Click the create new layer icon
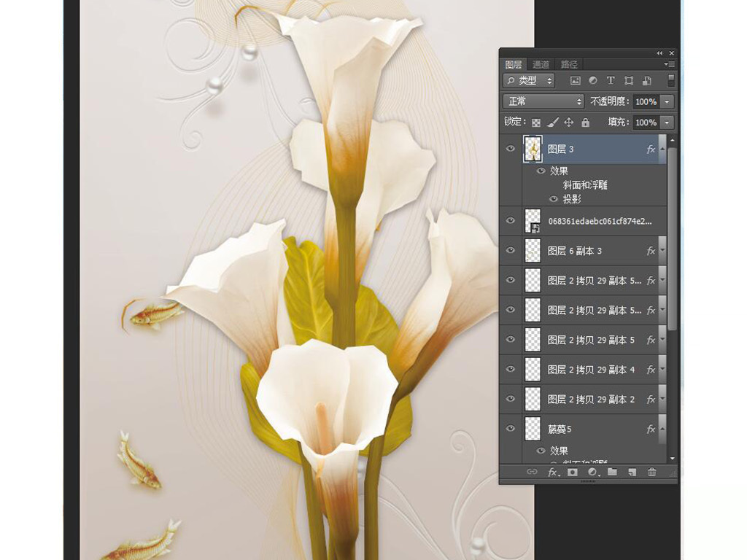This screenshot has width=747, height=560. pyautogui.click(x=632, y=472)
